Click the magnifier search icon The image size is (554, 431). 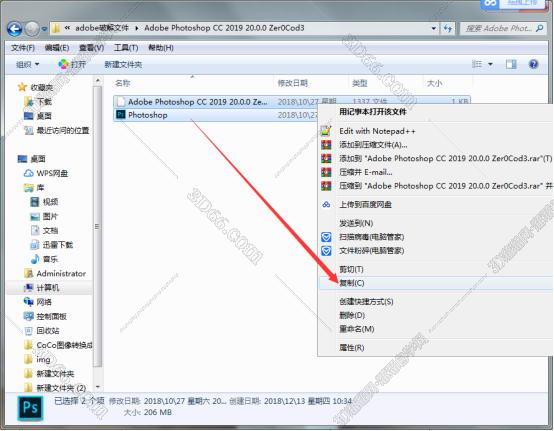540,28
